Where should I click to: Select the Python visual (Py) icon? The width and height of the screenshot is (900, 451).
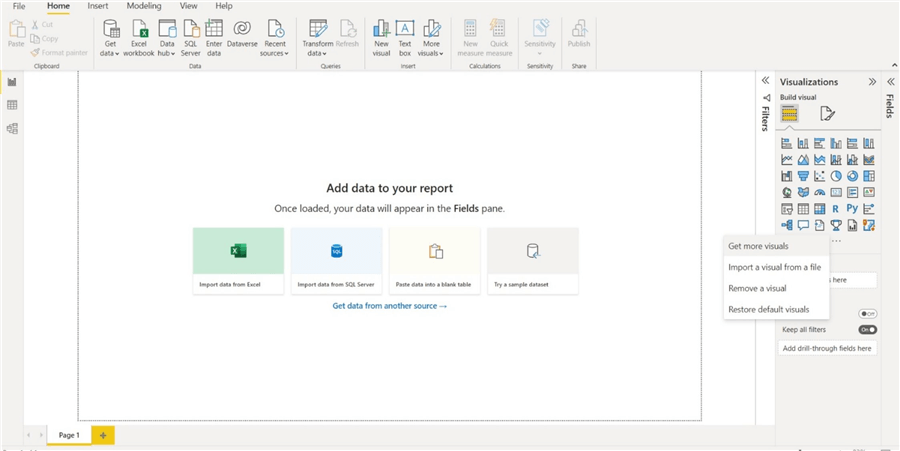coord(852,209)
